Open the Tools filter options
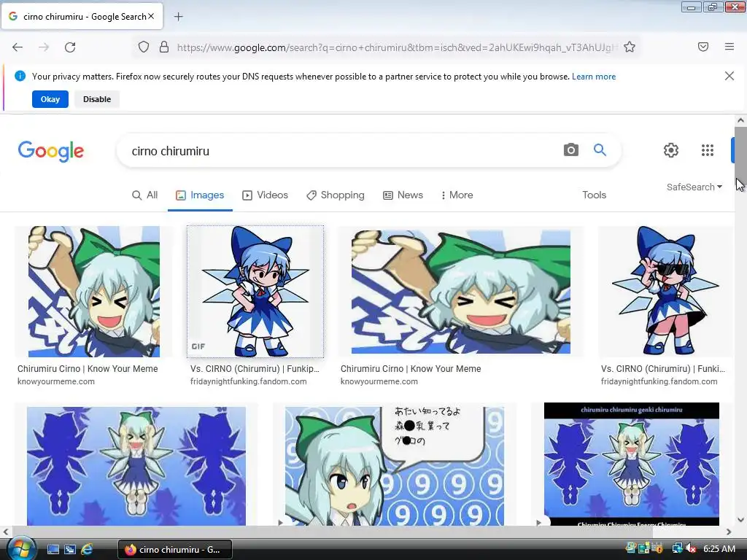This screenshot has height=560, width=747. (594, 195)
